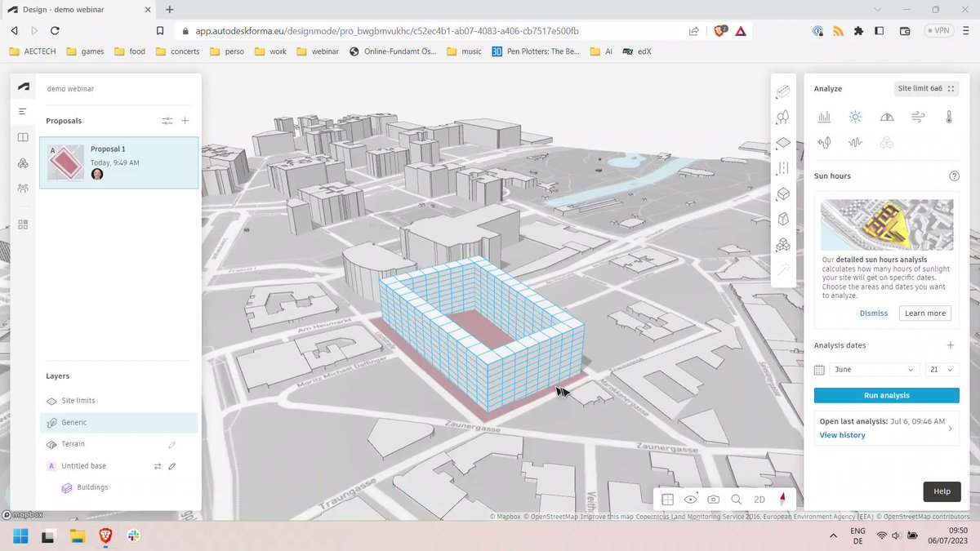
Task: Select the Microclimate thermometer icon
Action: (x=949, y=117)
